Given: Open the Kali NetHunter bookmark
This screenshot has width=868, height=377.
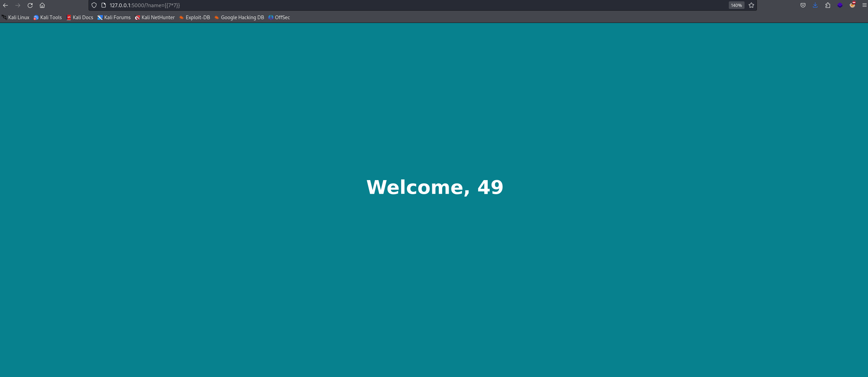Looking at the screenshot, I should [x=155, y=17].
